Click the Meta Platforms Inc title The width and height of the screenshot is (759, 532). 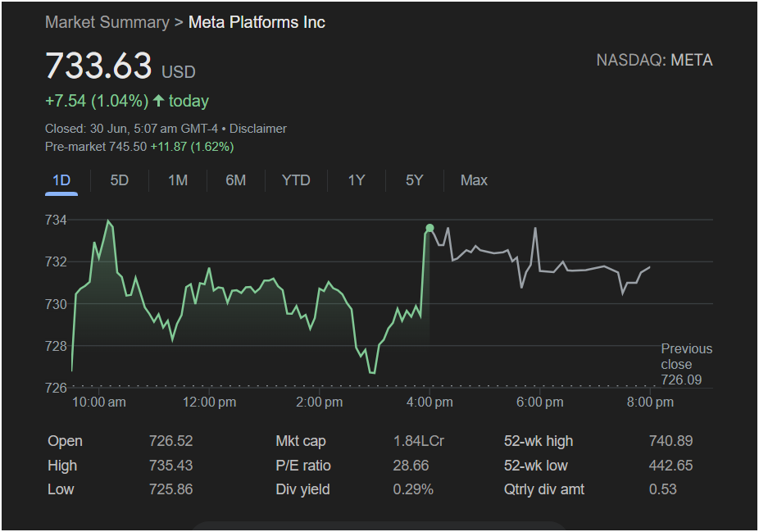tap(257, 22)
